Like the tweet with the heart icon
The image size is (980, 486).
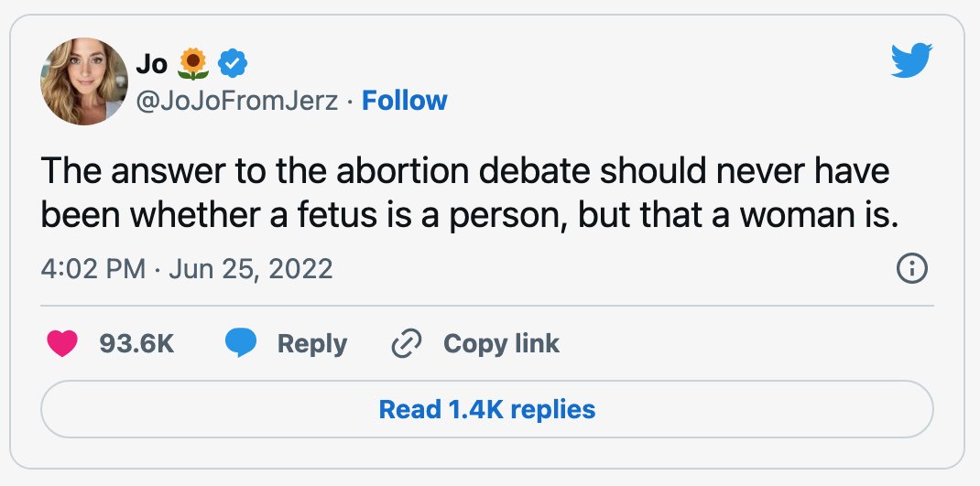pos(62,343)
